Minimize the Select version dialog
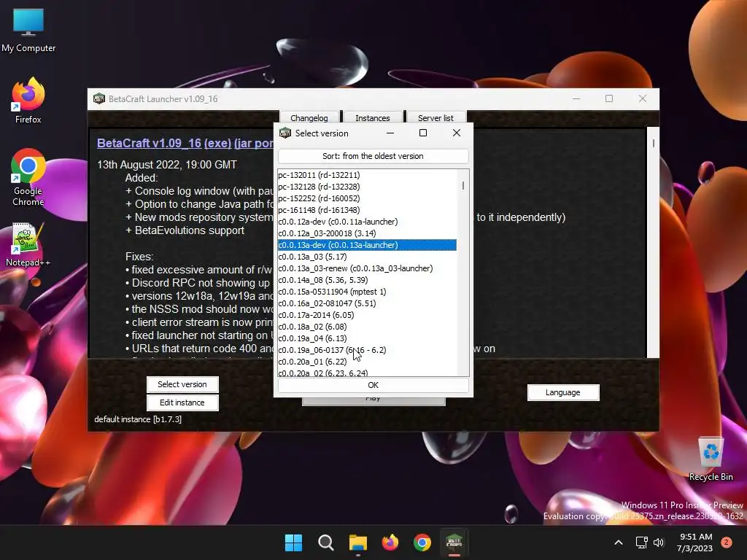Viewport: 747px width, 560px height. tap(390, 133)
